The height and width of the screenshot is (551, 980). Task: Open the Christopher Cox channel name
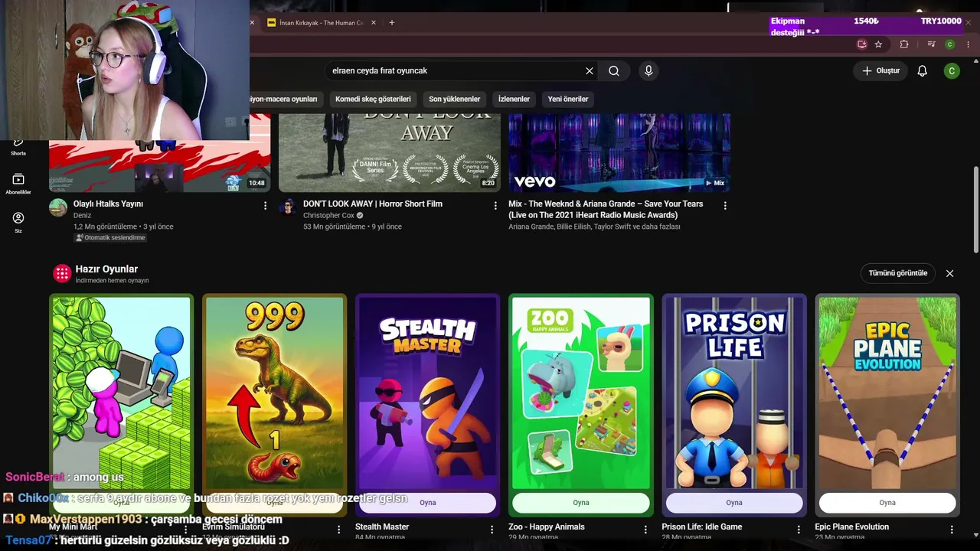click(x=328, y=216)
